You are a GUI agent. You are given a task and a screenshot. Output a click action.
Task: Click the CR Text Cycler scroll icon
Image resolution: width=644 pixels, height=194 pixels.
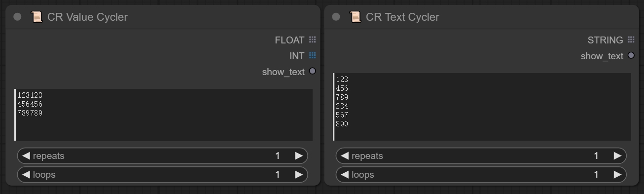(x=355, y=17)
